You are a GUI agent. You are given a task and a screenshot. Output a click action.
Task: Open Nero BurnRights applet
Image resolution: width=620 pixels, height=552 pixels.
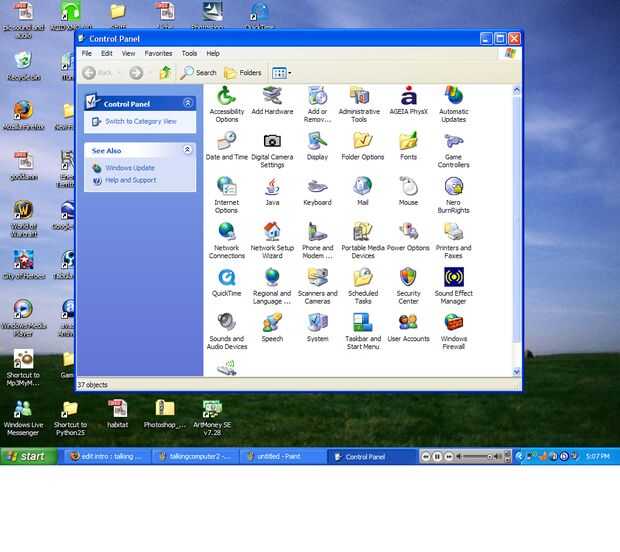pyautogui.click(x=454, y=195)
